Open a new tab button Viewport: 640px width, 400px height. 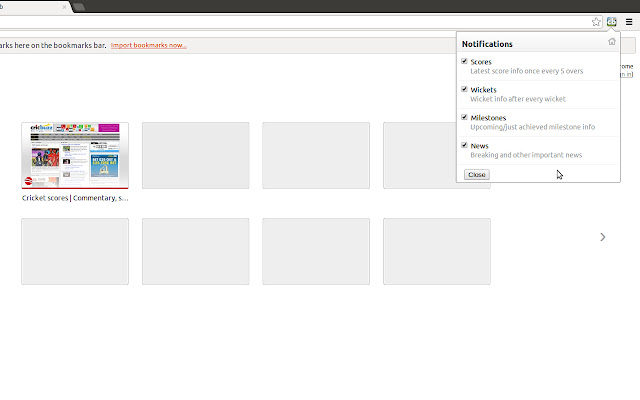coord(79,7)
